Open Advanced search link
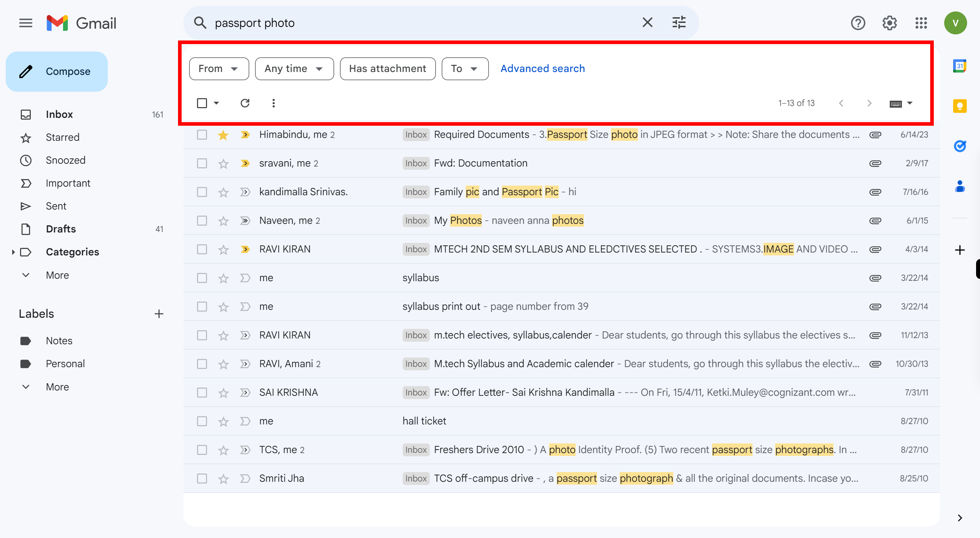The height and width of the screenshot is (538, 980). click(x=543, y=69)
